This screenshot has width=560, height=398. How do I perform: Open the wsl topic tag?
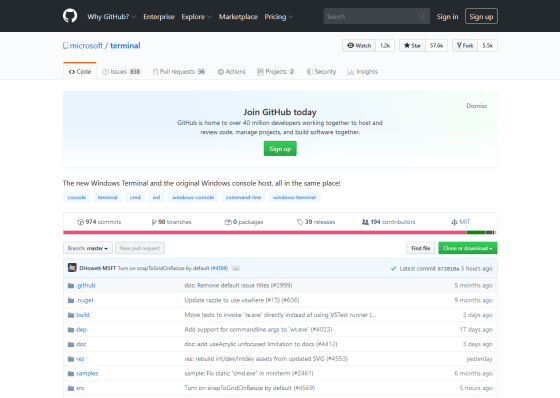(156, 197)
